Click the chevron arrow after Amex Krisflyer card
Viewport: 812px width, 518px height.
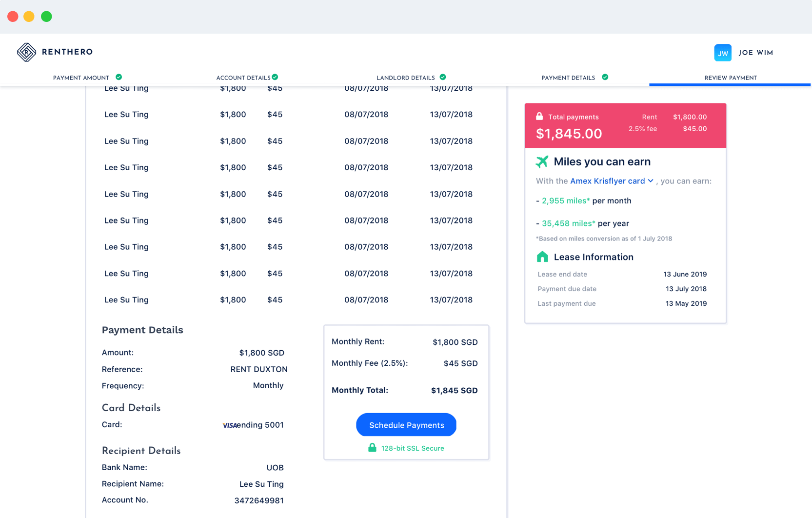click(651, 181)
